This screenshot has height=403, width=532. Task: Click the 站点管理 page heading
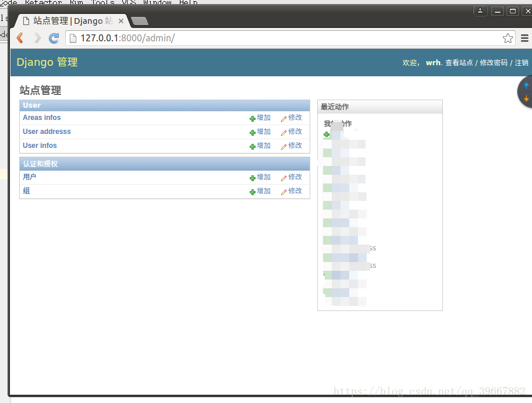40,90
